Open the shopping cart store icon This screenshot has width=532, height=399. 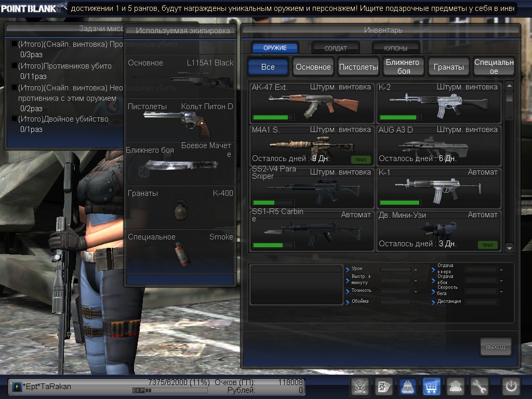click(x=431, y=386)
